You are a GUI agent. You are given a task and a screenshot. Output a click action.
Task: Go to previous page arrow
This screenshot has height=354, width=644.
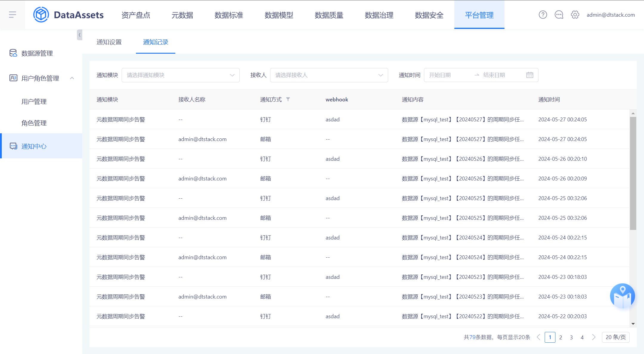pos(538,337)
